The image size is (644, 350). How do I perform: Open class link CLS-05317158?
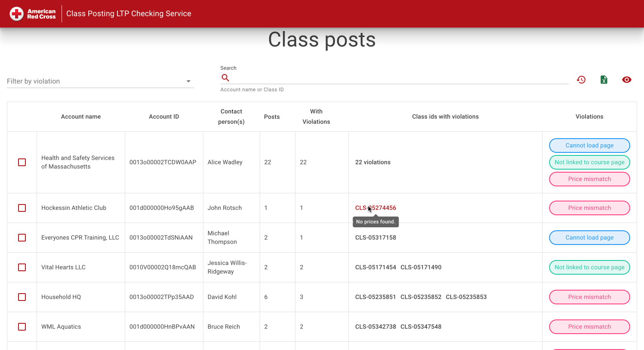coord(375,238)
